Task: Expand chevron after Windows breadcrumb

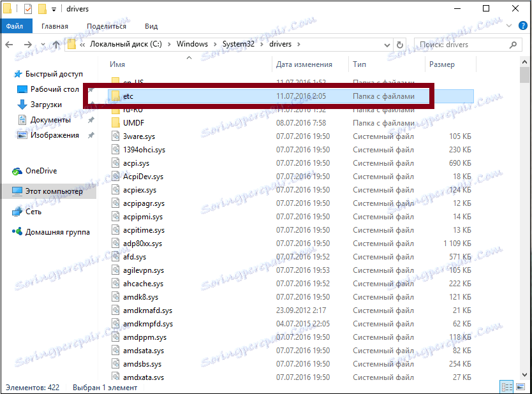Action: [215, 45]
